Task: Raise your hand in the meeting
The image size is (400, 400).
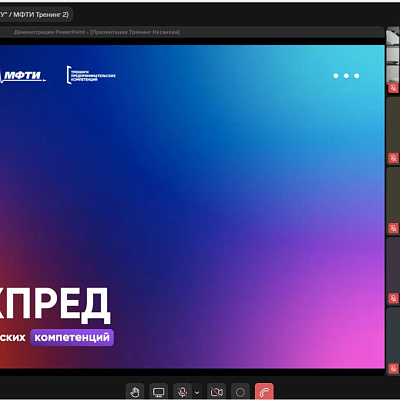Action: [x=135, y=392]
